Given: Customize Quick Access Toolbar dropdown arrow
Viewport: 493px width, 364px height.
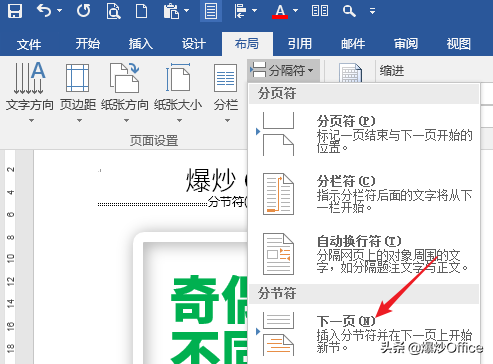Looking at the screenshot, I should pyautogui.click(x=372, y=11).
